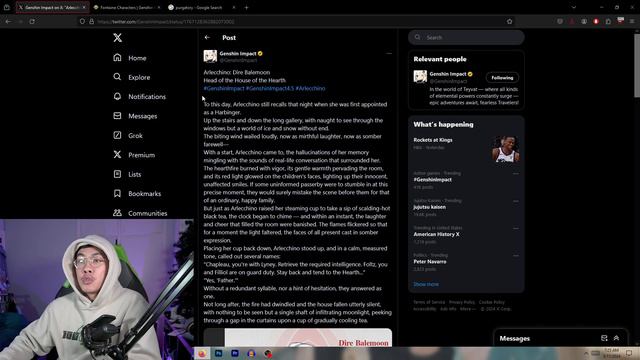
Task: Open Genshin Impact author name on post
Action: coord(238,53)
